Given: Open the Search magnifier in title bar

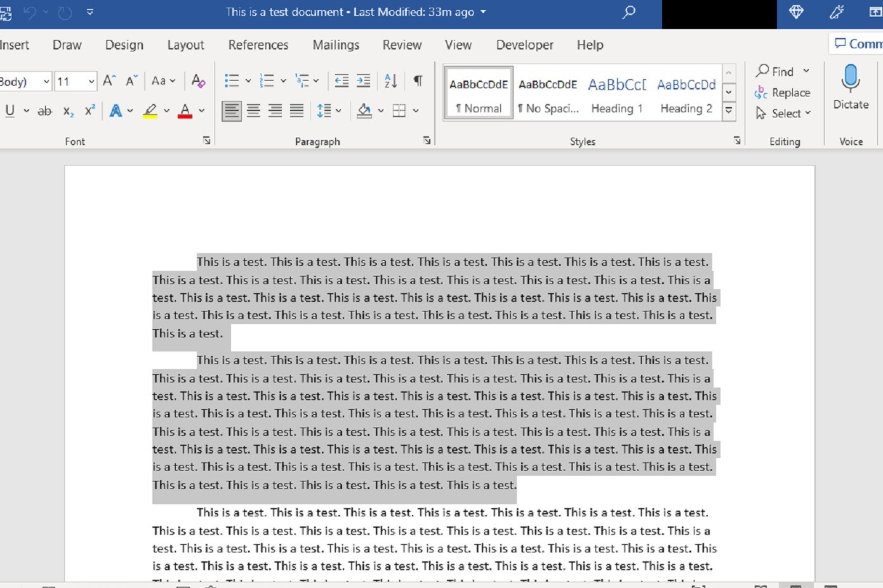Looking at the screenshot, I should [x=628, y=12].
